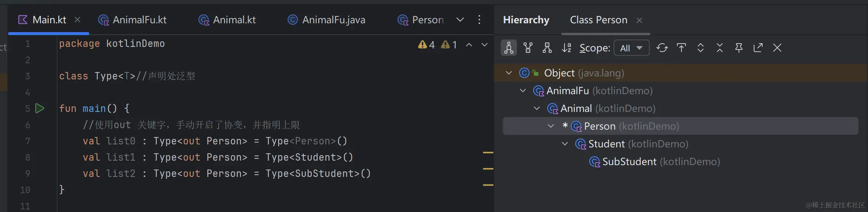Sort hierarchy alphabetically
Viewport: 868px width, 212px height.
566,48
